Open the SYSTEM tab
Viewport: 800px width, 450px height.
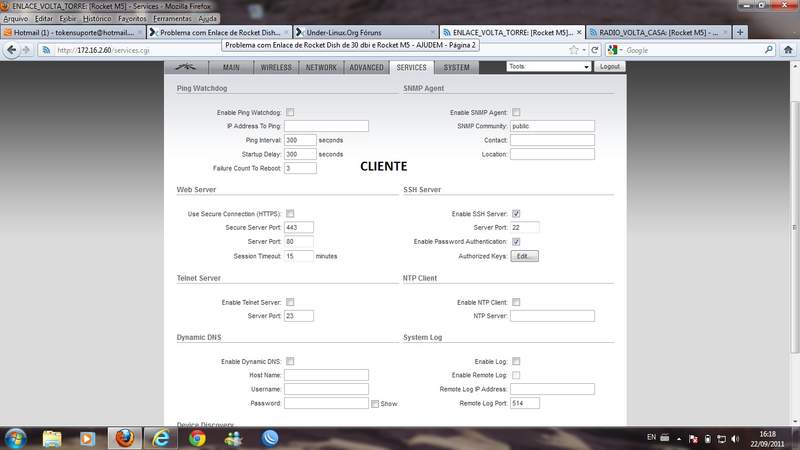[456, 67]
